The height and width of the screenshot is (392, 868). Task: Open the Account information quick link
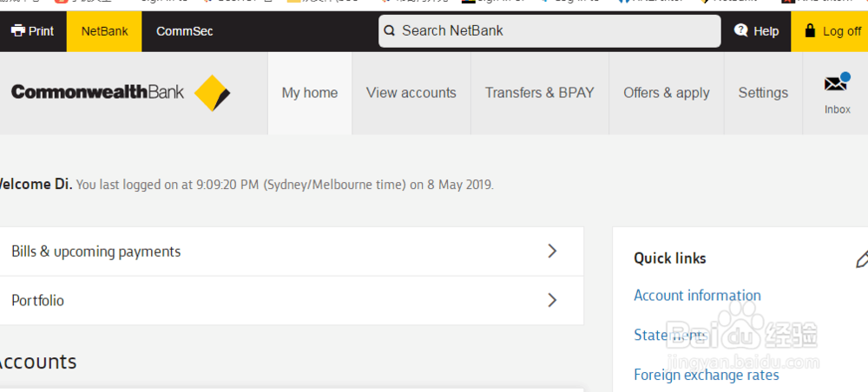click(697, 295)
